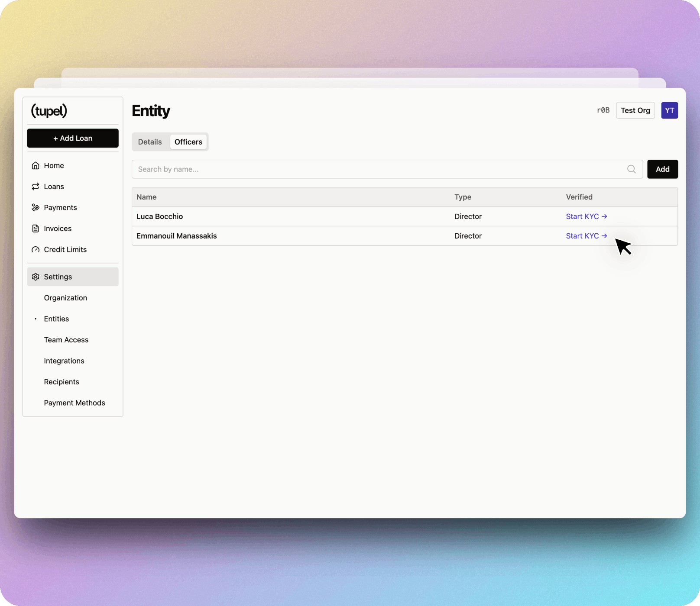
Task: Open the YT user avatar
Action: tap(669, 110)
